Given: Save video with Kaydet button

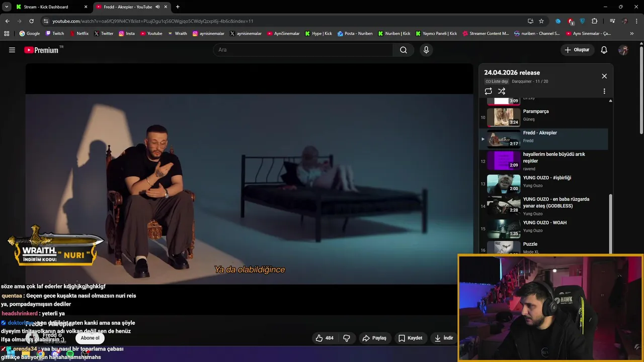Looking at the screenshot, I should [410, 338].
